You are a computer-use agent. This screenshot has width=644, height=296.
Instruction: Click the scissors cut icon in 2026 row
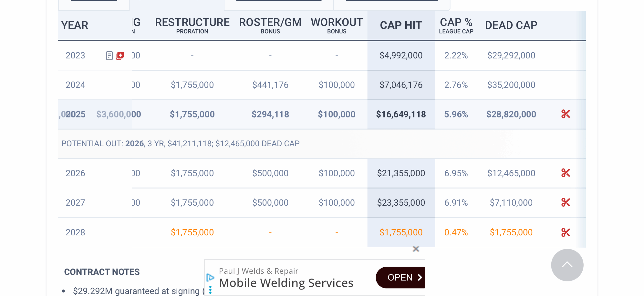pyautogui.click(x=565, y=173)
